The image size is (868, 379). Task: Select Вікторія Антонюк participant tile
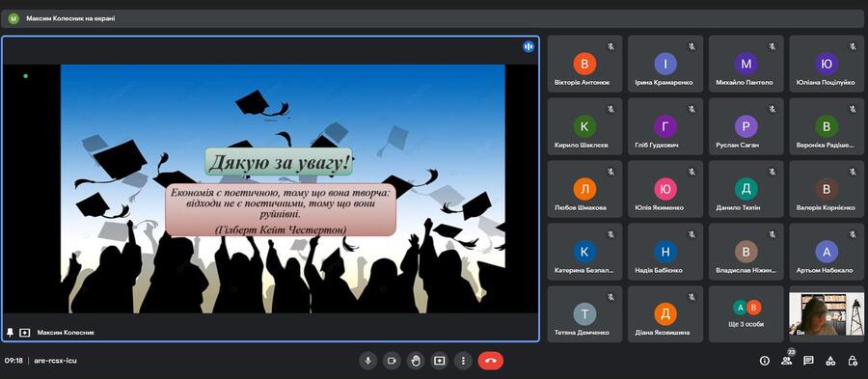[584, 65]
